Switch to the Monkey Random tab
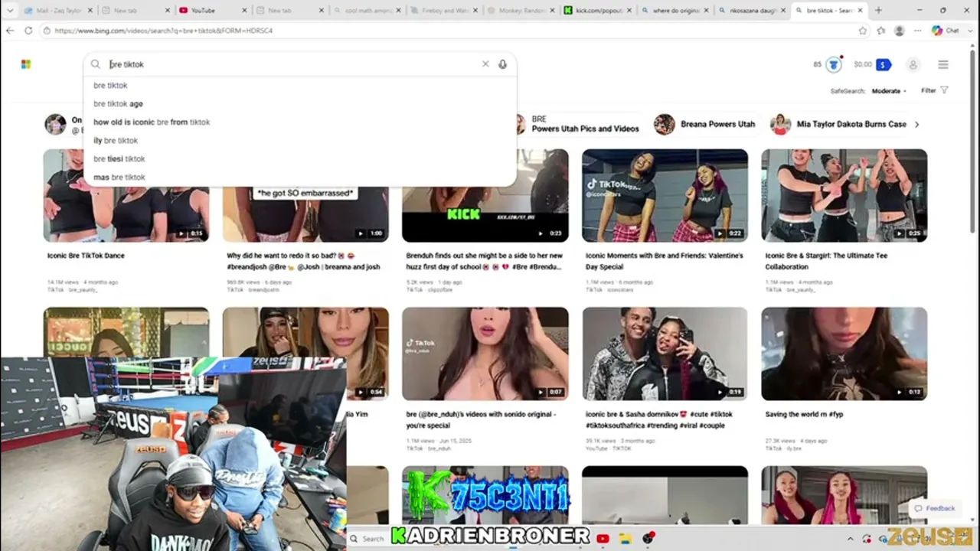This screenshot has width=980, height=551. [523, 11]
